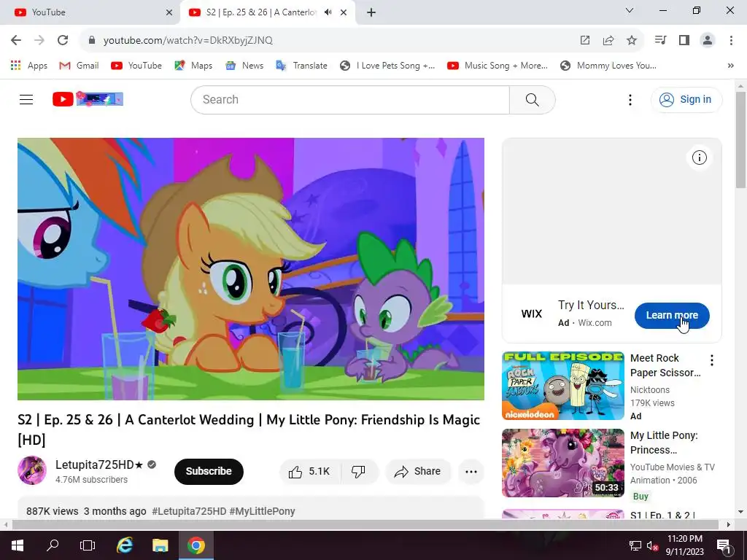Open Gmail bookmark

(79, 66)
